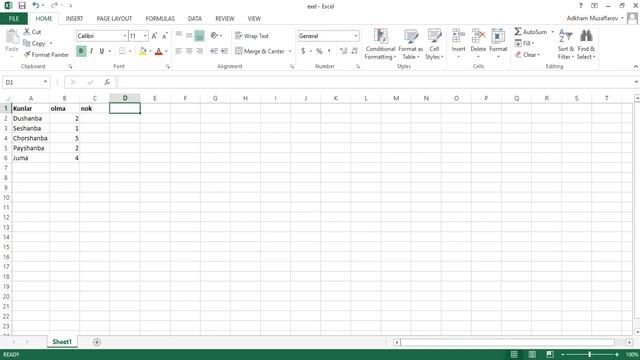Open the font name dropdown
Viewport: 640px width, 360px height.
[x=125, y=36]
